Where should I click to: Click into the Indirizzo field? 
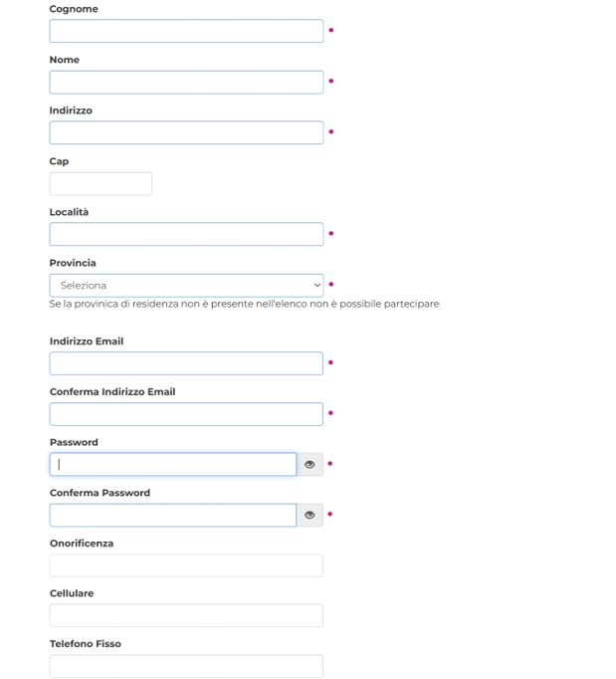[186, 132]
